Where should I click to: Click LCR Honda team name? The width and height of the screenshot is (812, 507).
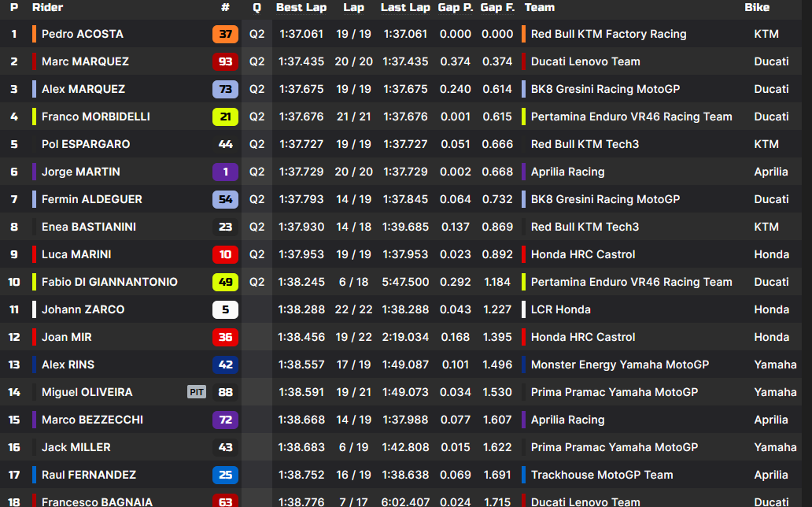(x=560, y=309)
